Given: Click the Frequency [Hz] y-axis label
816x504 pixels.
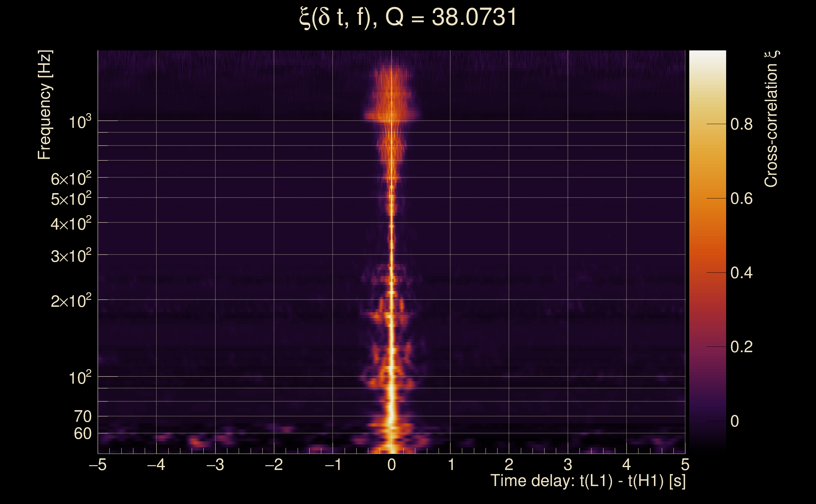Looking at the screenshot, I should click(x=44, y=105).
